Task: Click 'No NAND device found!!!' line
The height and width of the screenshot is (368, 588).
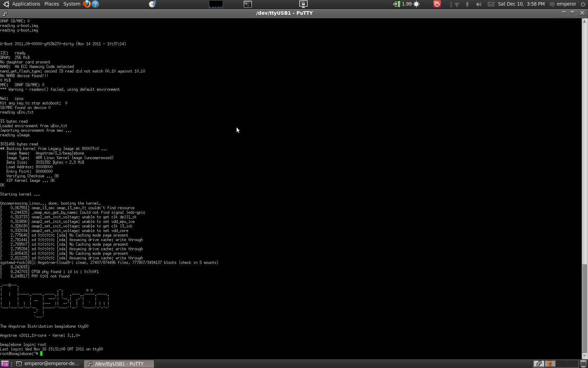Action: coord(24,76)
